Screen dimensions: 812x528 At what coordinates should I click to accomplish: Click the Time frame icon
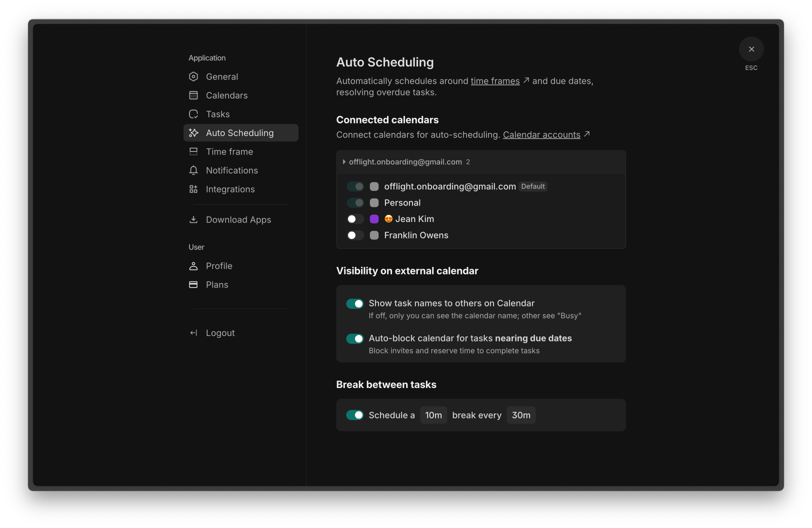193,151
